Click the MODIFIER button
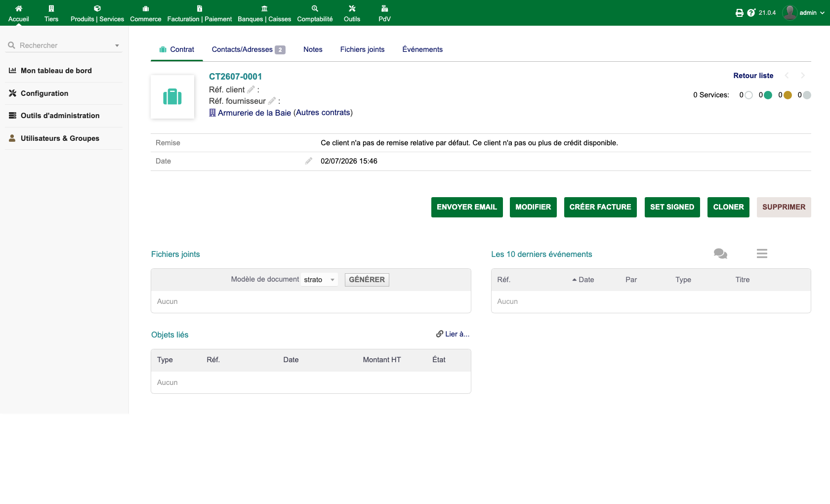This screenshot has height=504, width=830. [x=533, y=207]
